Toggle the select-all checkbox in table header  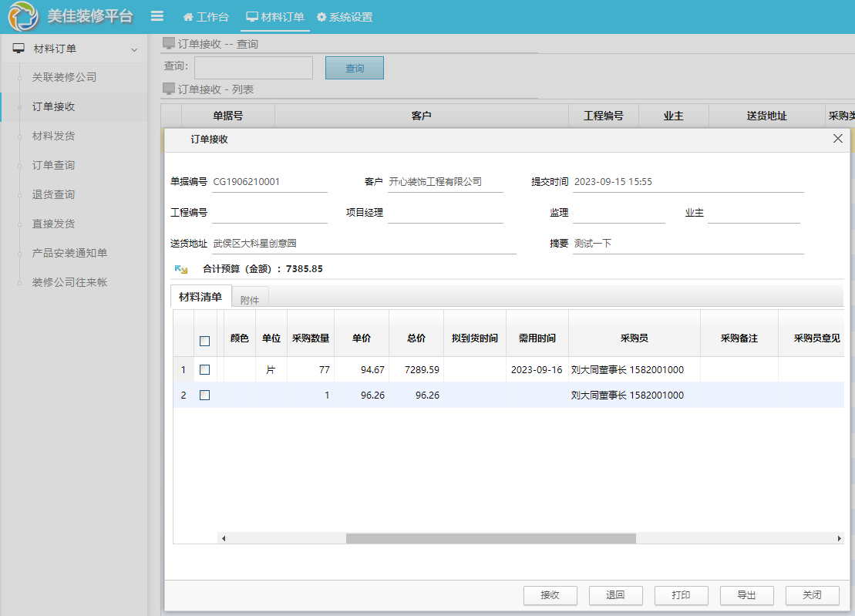204,341
